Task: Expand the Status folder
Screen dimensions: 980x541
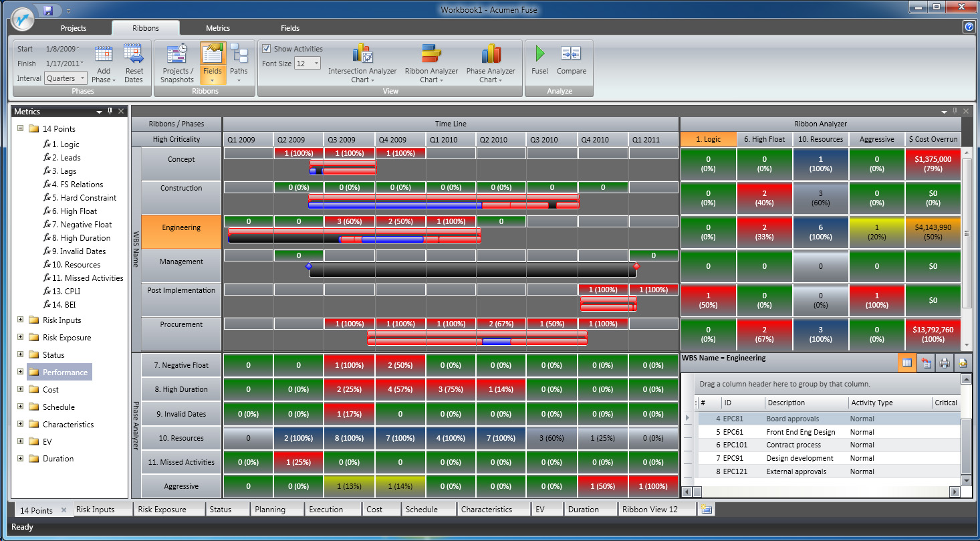Action: coord(21,355)
